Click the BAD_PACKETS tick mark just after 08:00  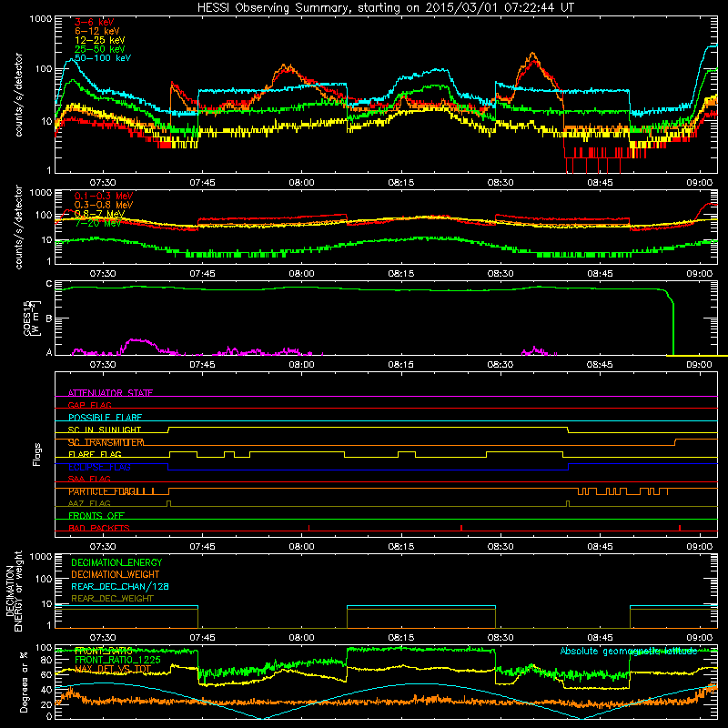308,528
